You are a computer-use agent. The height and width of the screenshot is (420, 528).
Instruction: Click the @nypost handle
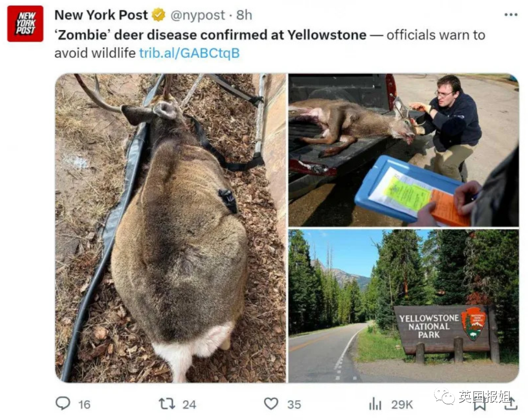click(197, 15)
